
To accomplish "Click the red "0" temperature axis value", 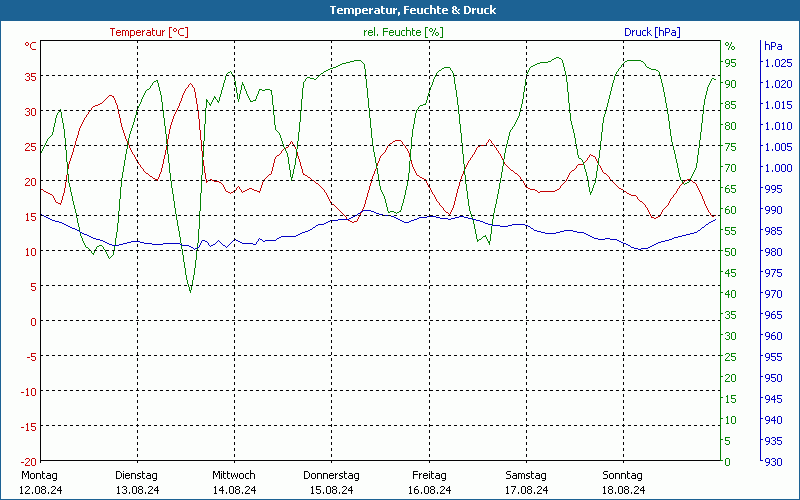I will [x=34, y=321].
